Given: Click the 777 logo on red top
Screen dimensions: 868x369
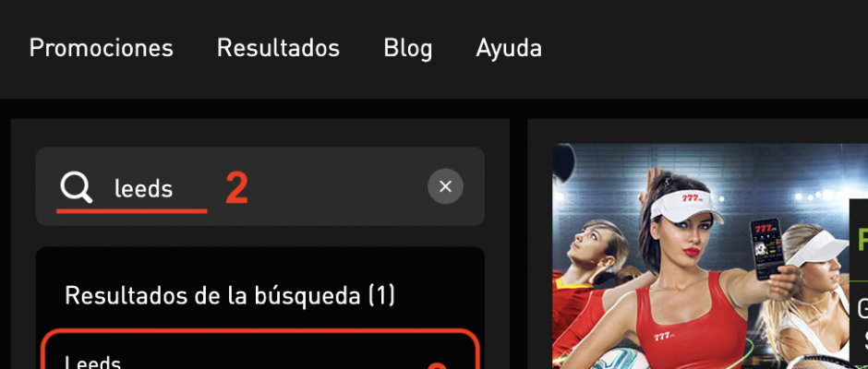Looking at the screenshot, I should pyautogui.click(x=663, y=336).
